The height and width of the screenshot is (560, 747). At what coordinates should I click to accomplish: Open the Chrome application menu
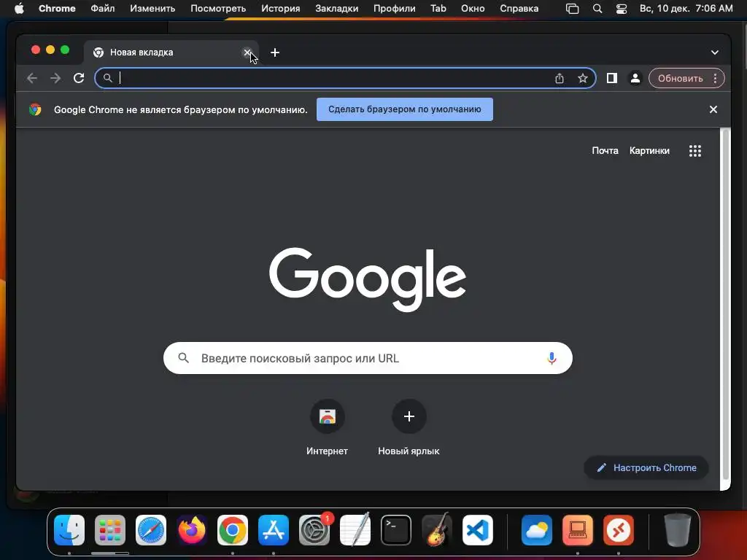(x=57, y=9)
